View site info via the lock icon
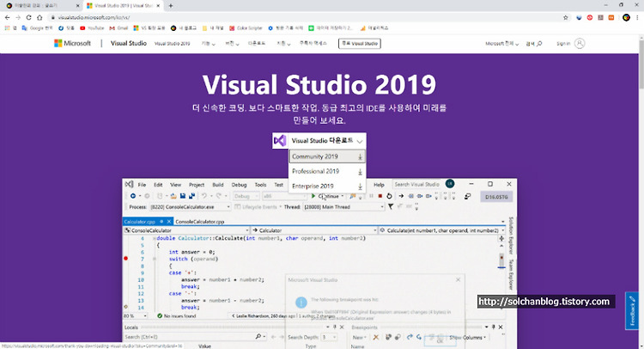The width and height of the screenshot is (644, 349). 53,17
